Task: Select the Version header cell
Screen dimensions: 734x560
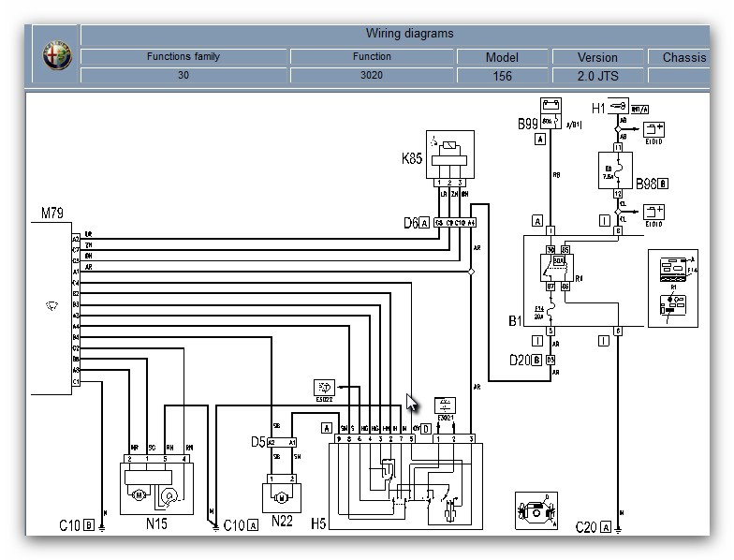Action: [x=597, y=57]
